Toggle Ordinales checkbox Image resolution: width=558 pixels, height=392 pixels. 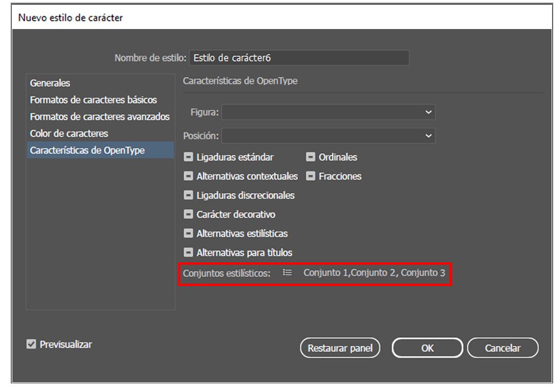(x=311, y=157)
